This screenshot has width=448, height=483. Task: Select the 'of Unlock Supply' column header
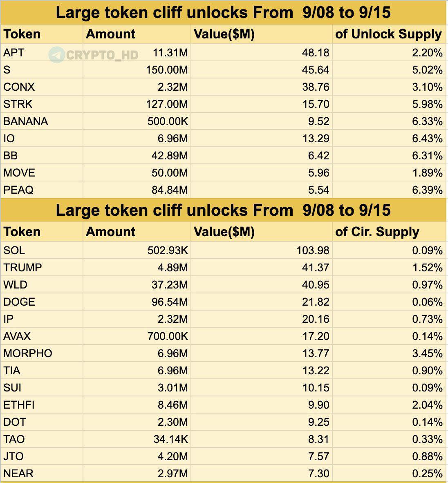[x=389, y=34]
